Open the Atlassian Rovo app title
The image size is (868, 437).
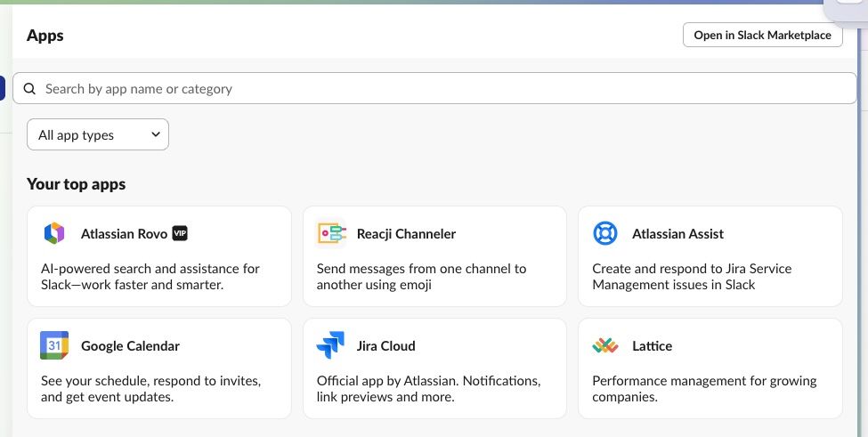click(124, 234)
